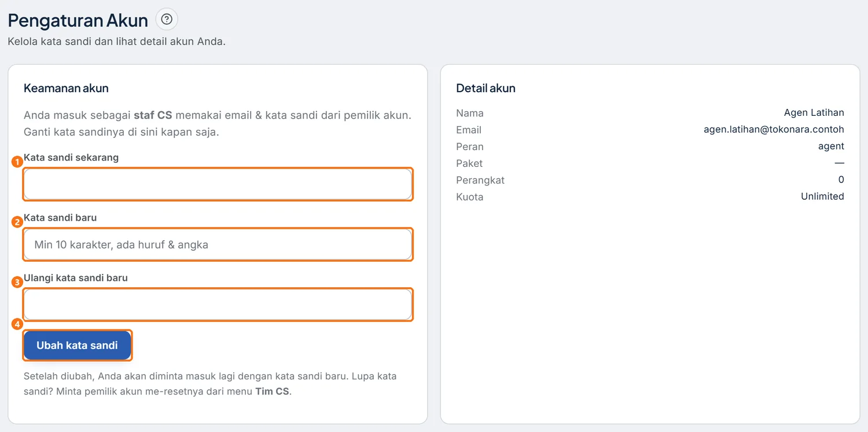Click the Kata sandi sekarang label
This screenshot has height=432, width=868.
tap(71, 158)
